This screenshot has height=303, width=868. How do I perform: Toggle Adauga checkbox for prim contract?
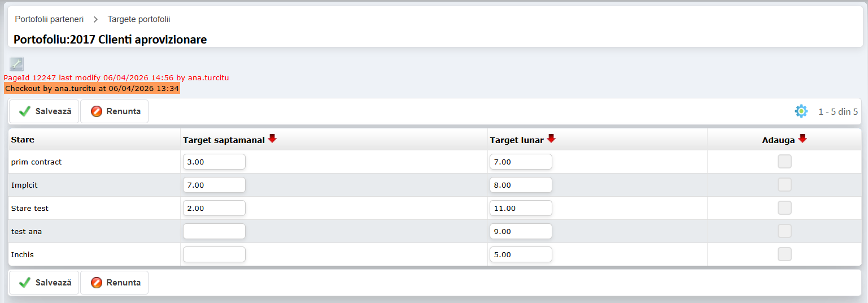(x=784, y=162)
